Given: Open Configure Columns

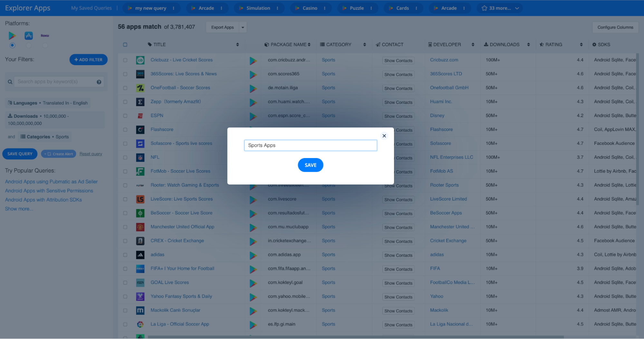Looking at the screenshot, I should pos(615,27).
